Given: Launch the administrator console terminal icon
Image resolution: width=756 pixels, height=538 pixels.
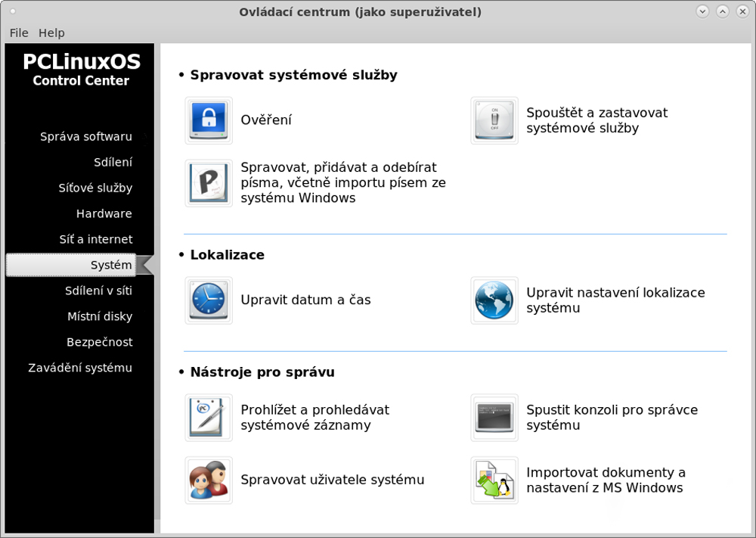Looking at the screenshot, I should coord(494,418).
